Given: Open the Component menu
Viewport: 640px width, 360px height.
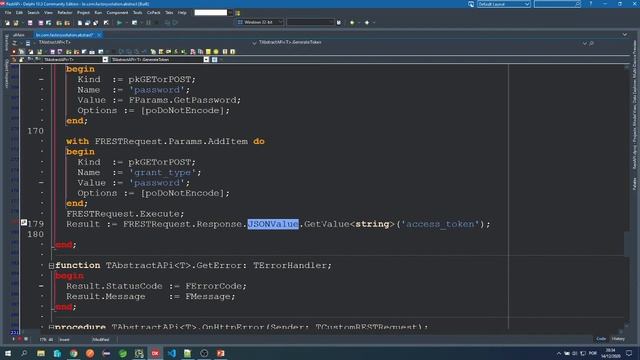Looking at the screenshot, I should [117, 13].
